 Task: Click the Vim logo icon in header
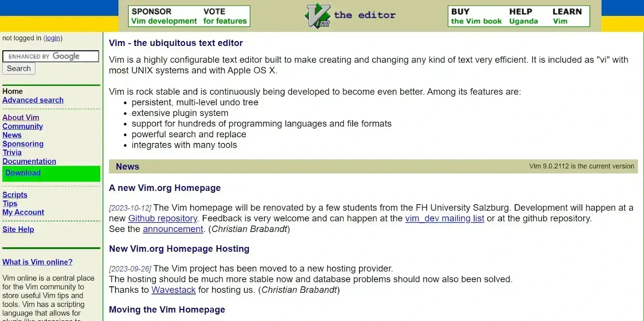pos(318,16)
